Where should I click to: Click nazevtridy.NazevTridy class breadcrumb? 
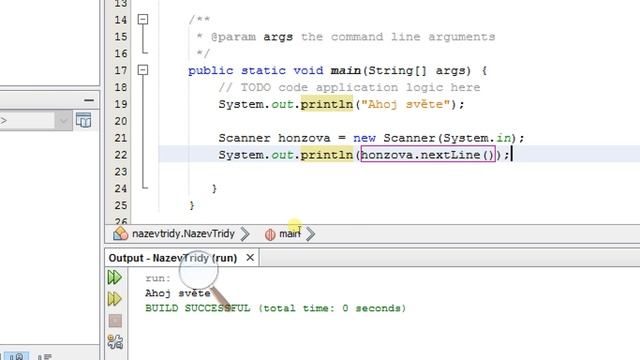pos(183,234)
